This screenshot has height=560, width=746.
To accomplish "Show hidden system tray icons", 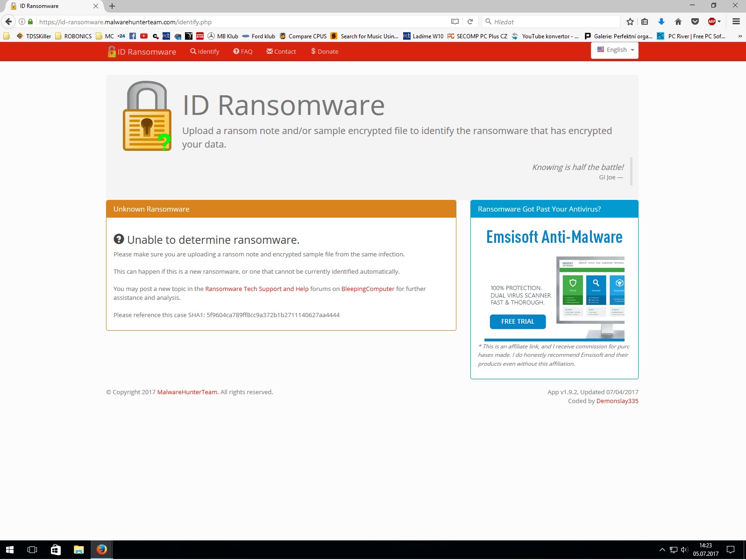I will pyautogui.click(x=662, y=550).
